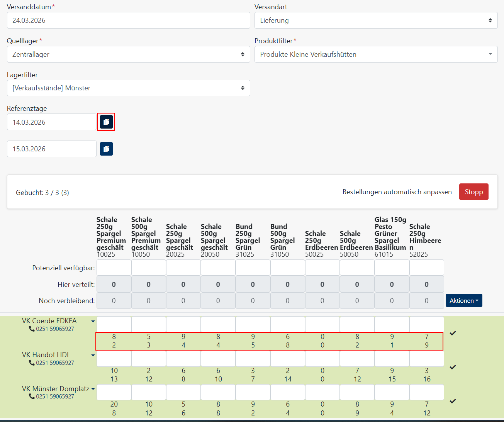Image resolution: width=504 pixels, height=422 pixels.
Task: Click checkmark icon for VK Coerde EDKEA row
Action: pyautogui.click(x=453, y=333)
